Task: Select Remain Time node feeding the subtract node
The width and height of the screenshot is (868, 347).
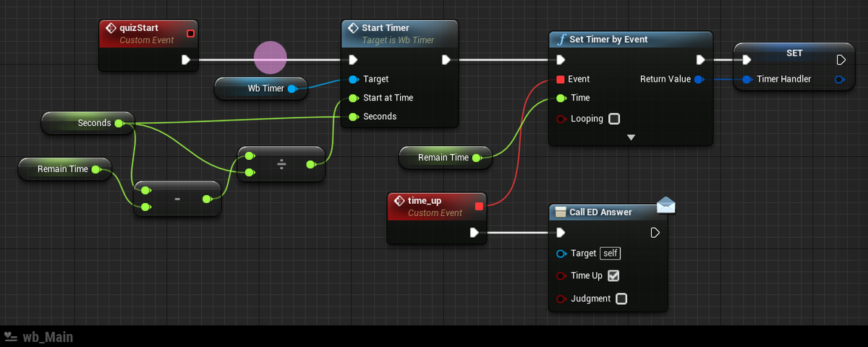Action: pos(64,169)
